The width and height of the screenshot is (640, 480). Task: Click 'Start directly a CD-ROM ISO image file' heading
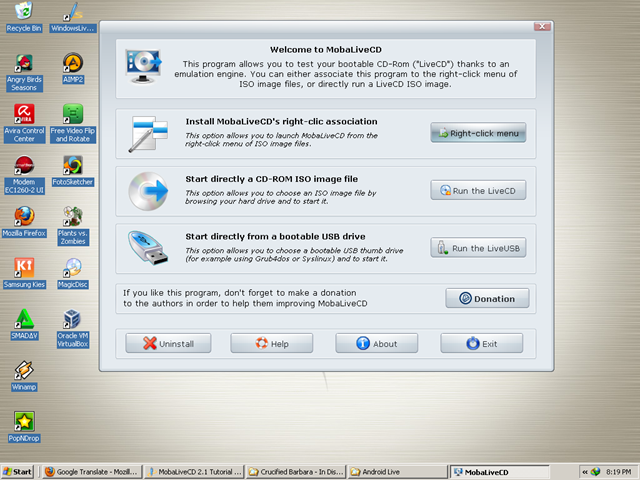(271, 179)
